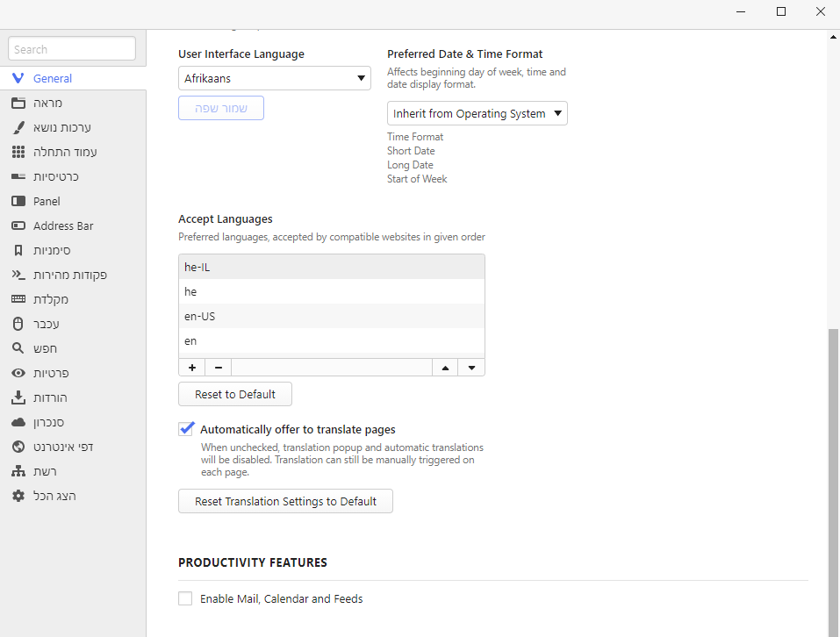Select the paintbrush Themes icon in sidebar
Image resolution: width=840 pixels, height=637 pixels.
[18, 127]
